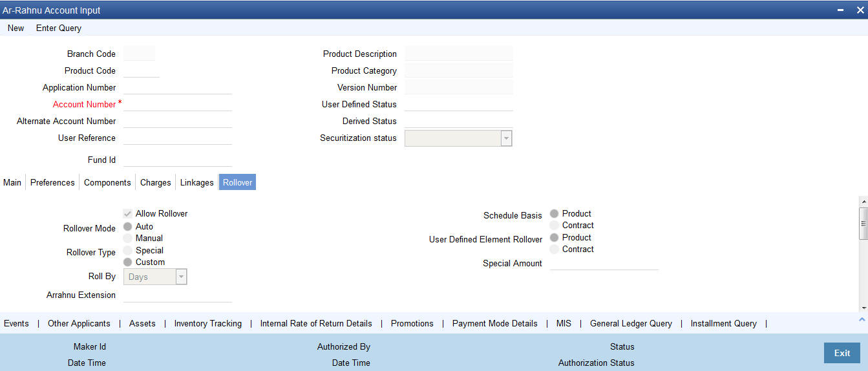Select Manual rollover mode
Screen dimensions: 868x371
click(x=127, y=238)
